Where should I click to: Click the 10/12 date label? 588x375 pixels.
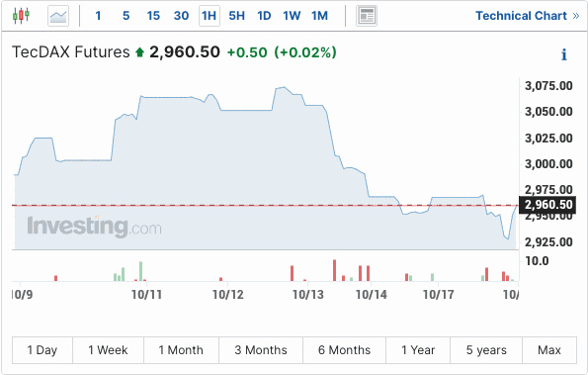[x=228, y=295]
